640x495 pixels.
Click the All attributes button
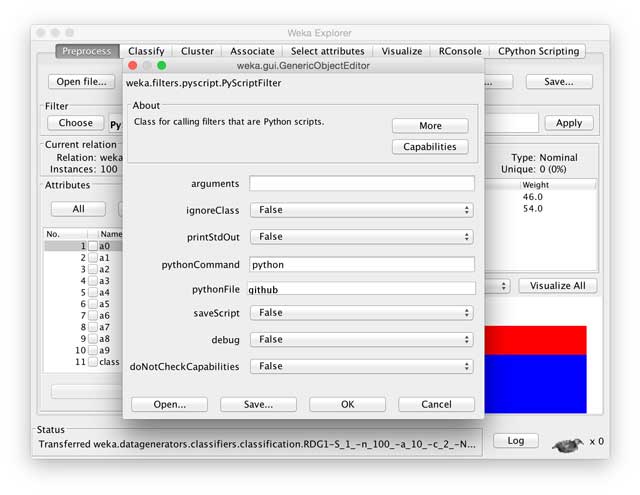click(x=78, y=209)
